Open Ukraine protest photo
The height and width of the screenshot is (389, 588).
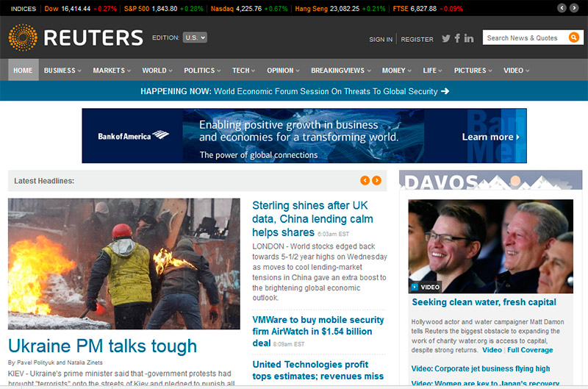point(124,264)
